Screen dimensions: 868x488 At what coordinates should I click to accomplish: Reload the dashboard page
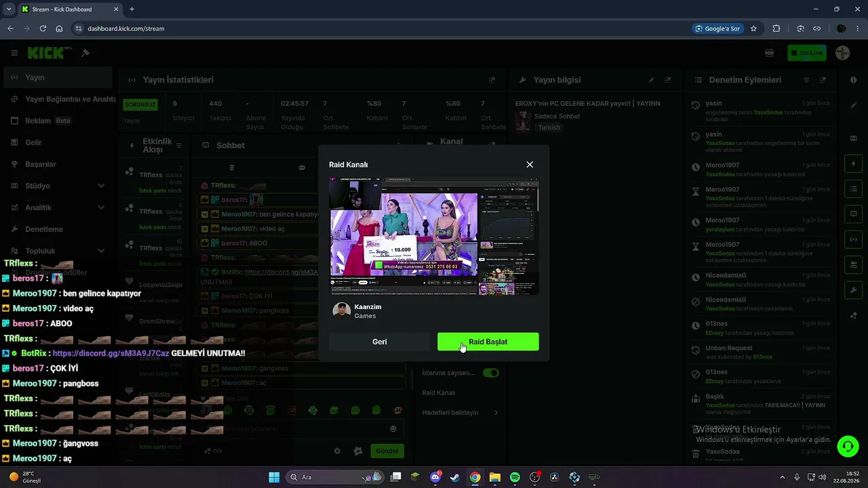coord(43,28)
